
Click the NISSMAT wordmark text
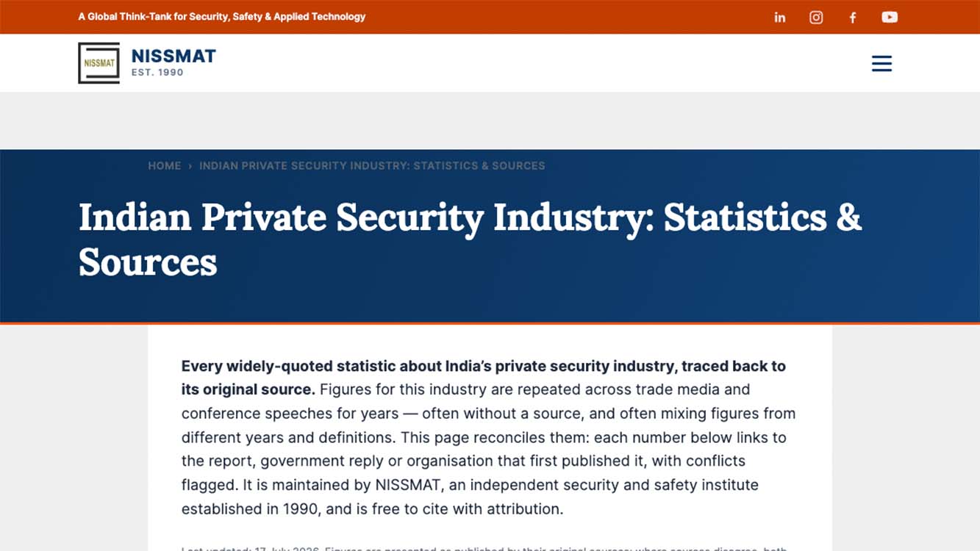click(x=174, y=56)
